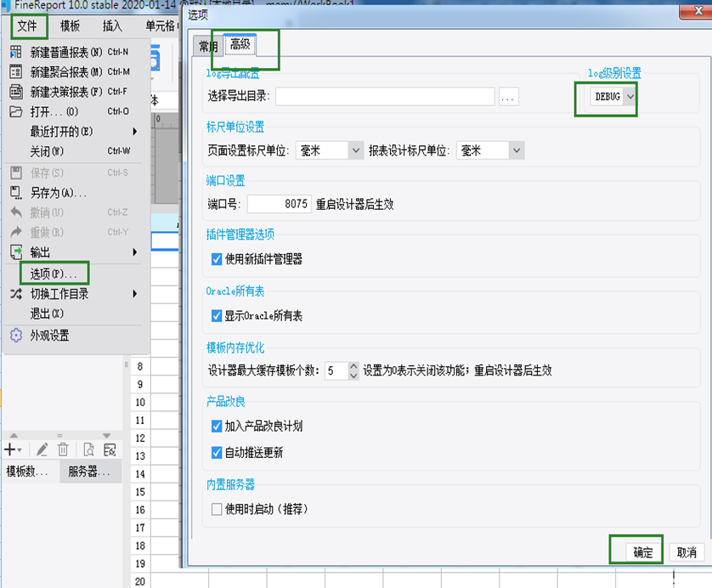Click the gear icon beside 外观设置
This screenshot has height=588, width=712.
(16, 335)
